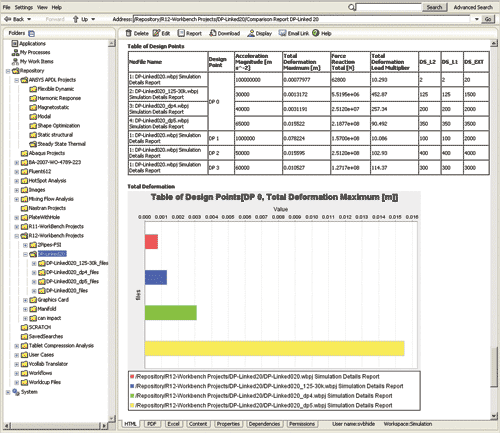
Task: Collapse the Repository tree node
Action: 8,71
